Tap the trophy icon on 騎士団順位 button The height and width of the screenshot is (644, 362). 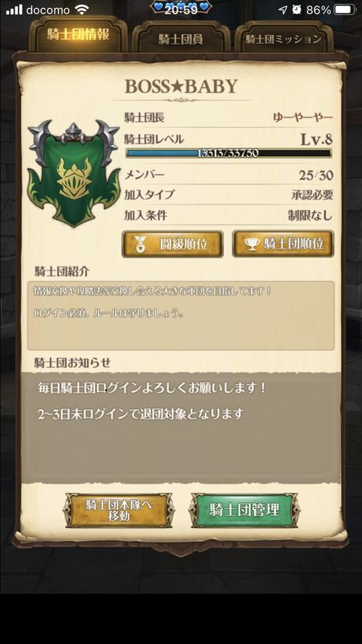[x=252, y=244]
